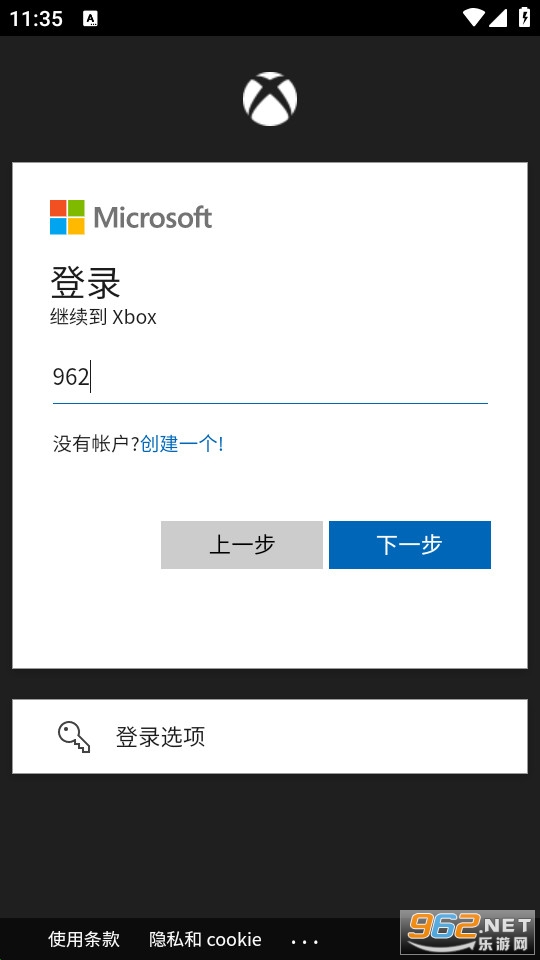Tap the battery charging icon
Image resolution: width=540 pixels, height=960 pixels.
[x=525, y=18]
